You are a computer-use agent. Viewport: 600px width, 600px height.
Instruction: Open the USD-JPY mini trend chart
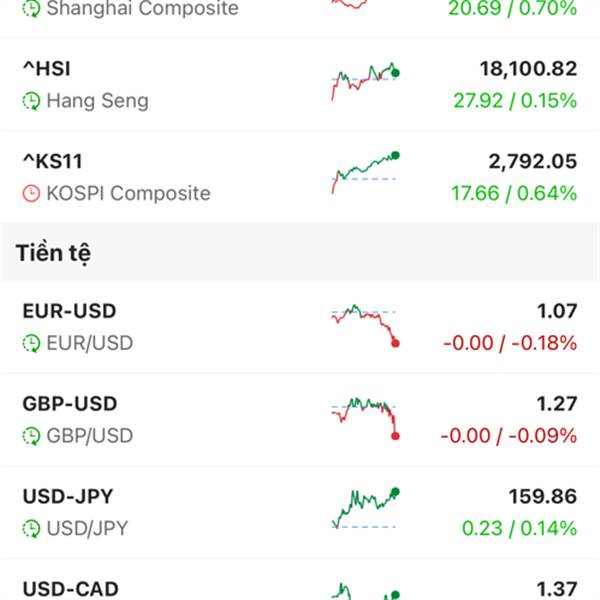click(x=365, y=508)
